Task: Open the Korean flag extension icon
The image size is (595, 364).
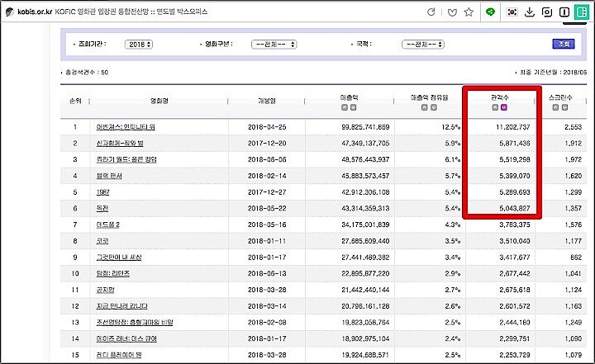Action: (x=512, y=12)
